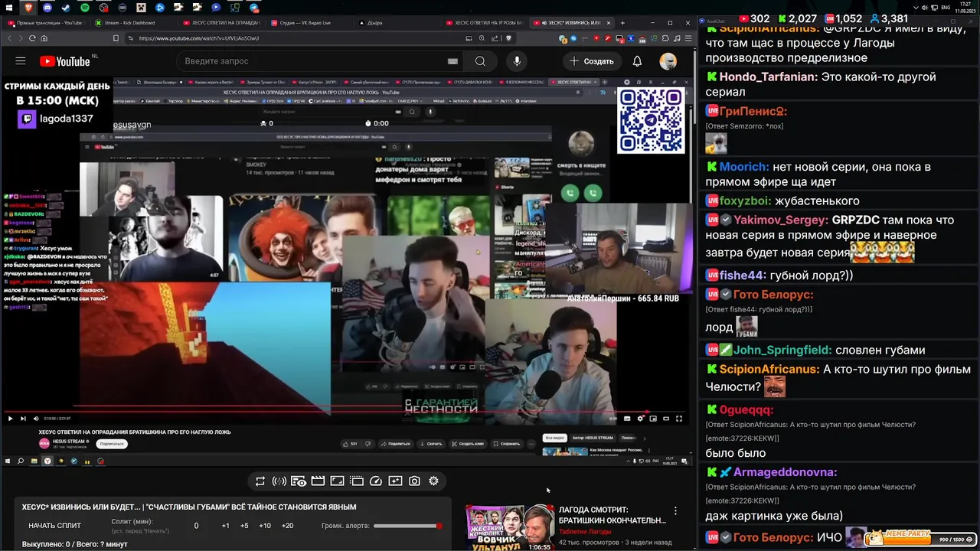
Task: Go to YouTube home via logo
Action: click(x=66, y=61)
